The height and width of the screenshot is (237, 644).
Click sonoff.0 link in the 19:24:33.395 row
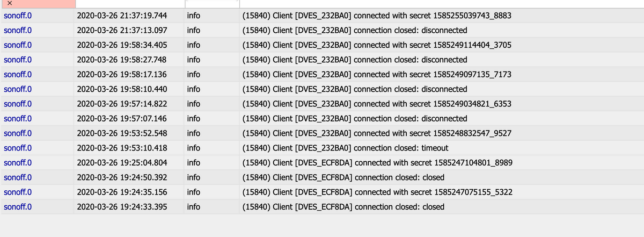pos(18,206)
